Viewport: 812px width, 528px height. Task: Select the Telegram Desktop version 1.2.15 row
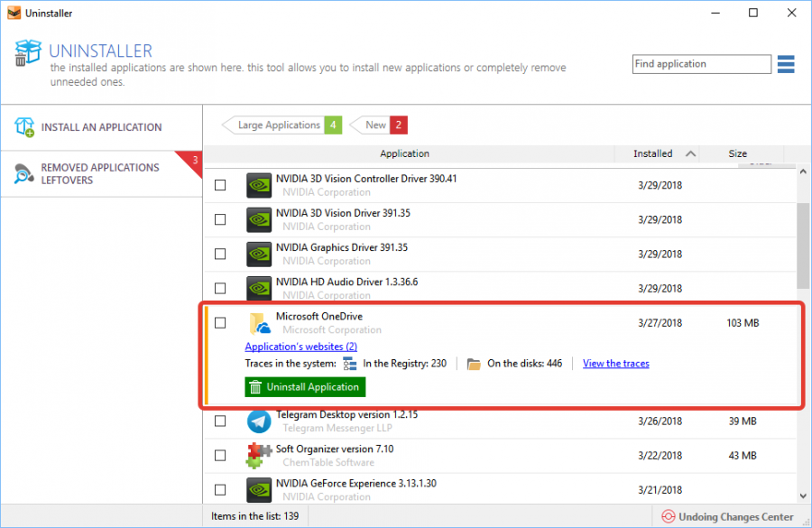500,421
